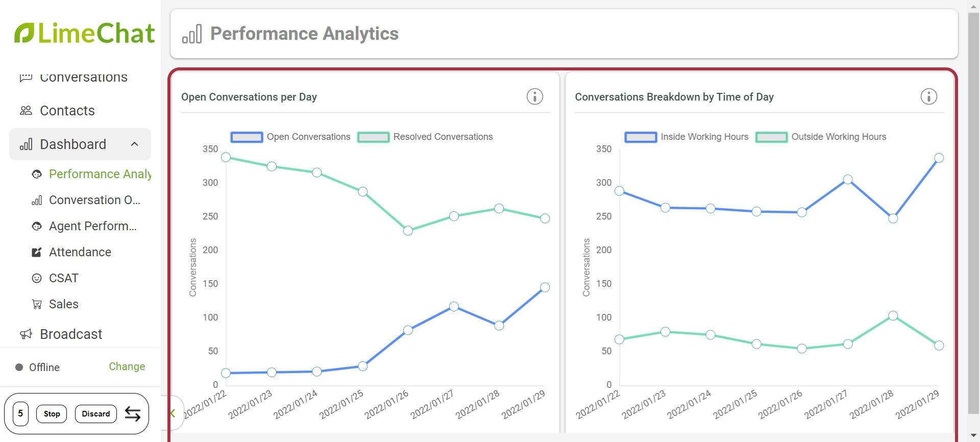Open Agent Performance submenu item

click(x=93, y=226)
